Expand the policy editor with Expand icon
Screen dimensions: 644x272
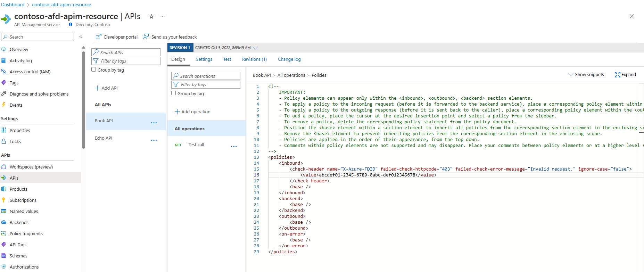(617, 75)
